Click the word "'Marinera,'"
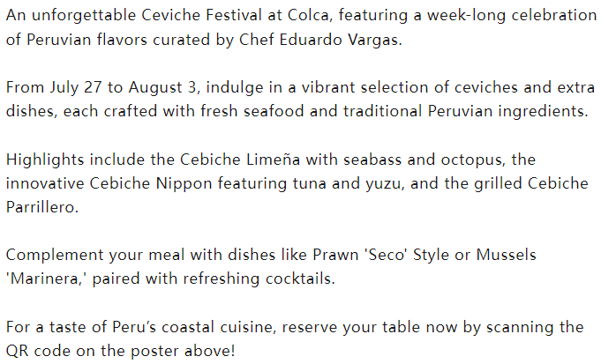 (x=47, y=279)
